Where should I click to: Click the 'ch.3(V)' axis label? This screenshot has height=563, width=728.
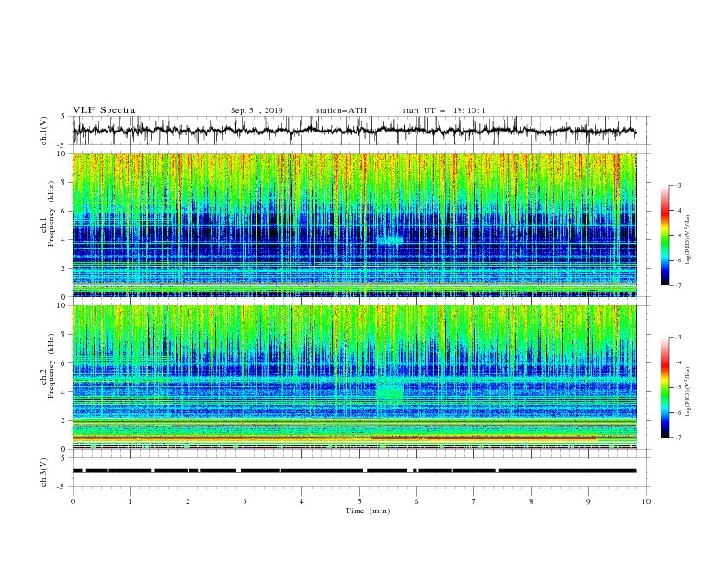point(44,472)
